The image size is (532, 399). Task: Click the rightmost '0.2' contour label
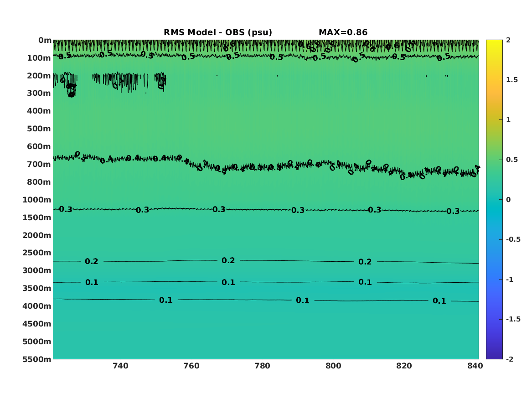365,262
